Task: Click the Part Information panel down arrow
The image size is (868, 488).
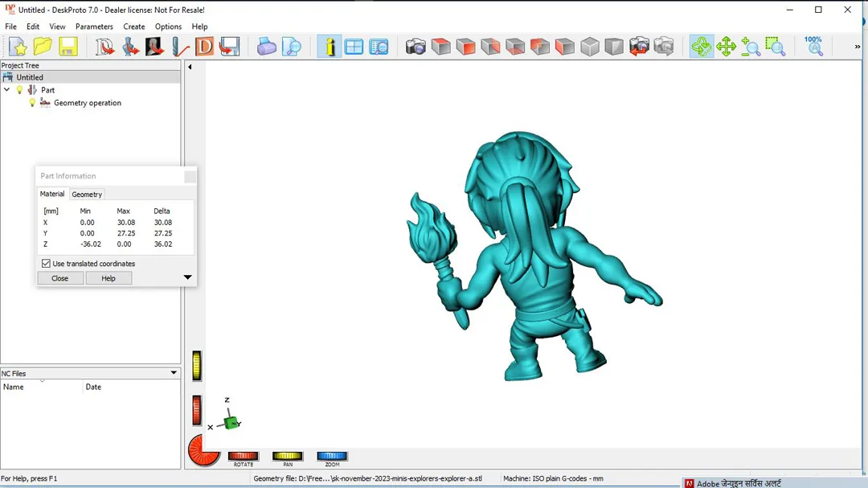Action: pos(187,277)
